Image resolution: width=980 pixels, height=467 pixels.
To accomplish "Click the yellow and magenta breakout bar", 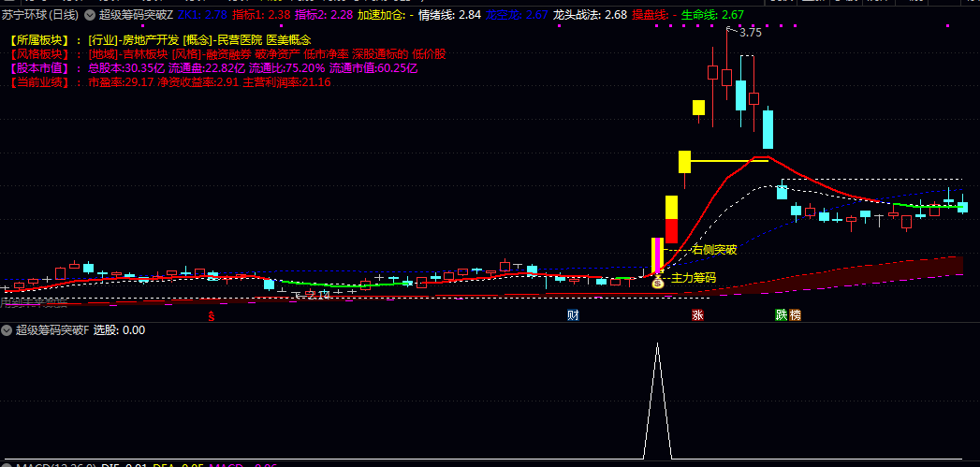I will (656, 255).
